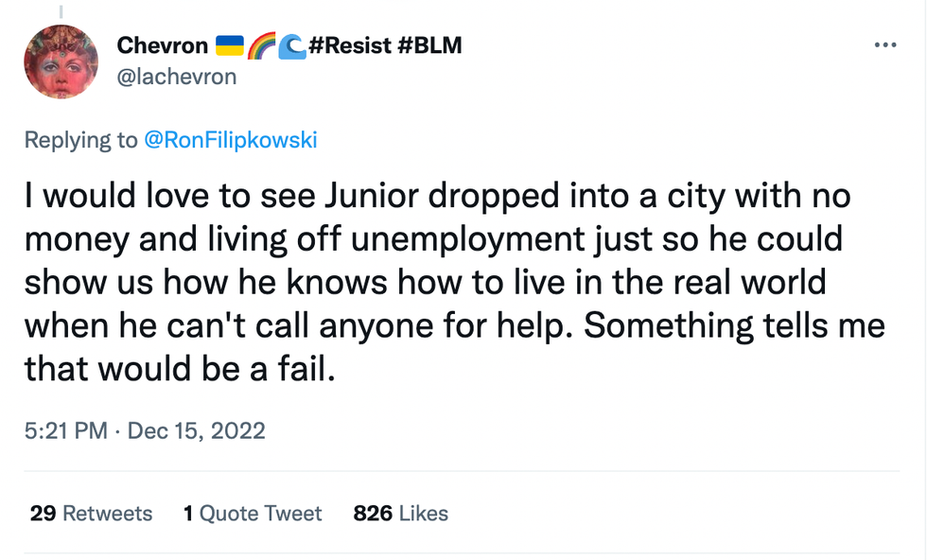Image resolution: width=927 pixels, height=560 pixels.
Task: Click the rainbow emoji beside Chevron
Action: coord(261,44)
